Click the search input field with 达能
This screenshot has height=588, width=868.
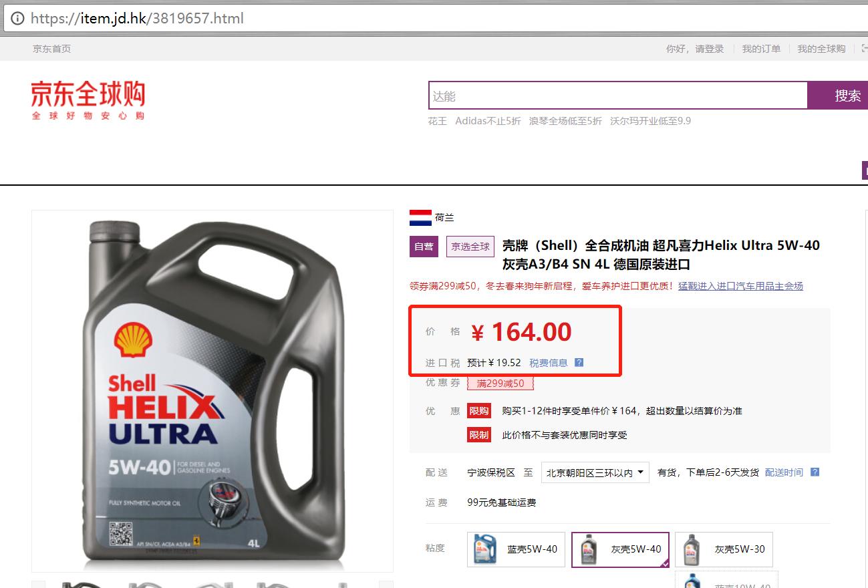pyautogui.click(x=618, y=96)
